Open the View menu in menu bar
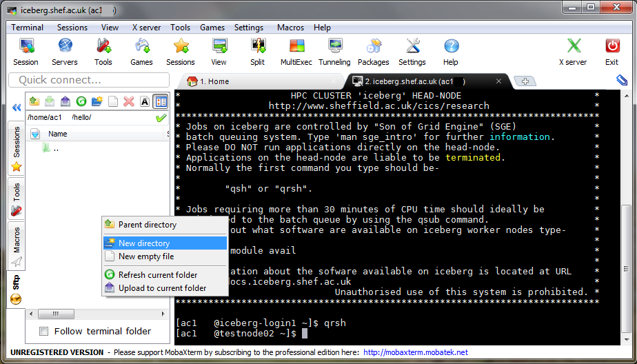This screenshot has width=637, height=364. point(110,28)
